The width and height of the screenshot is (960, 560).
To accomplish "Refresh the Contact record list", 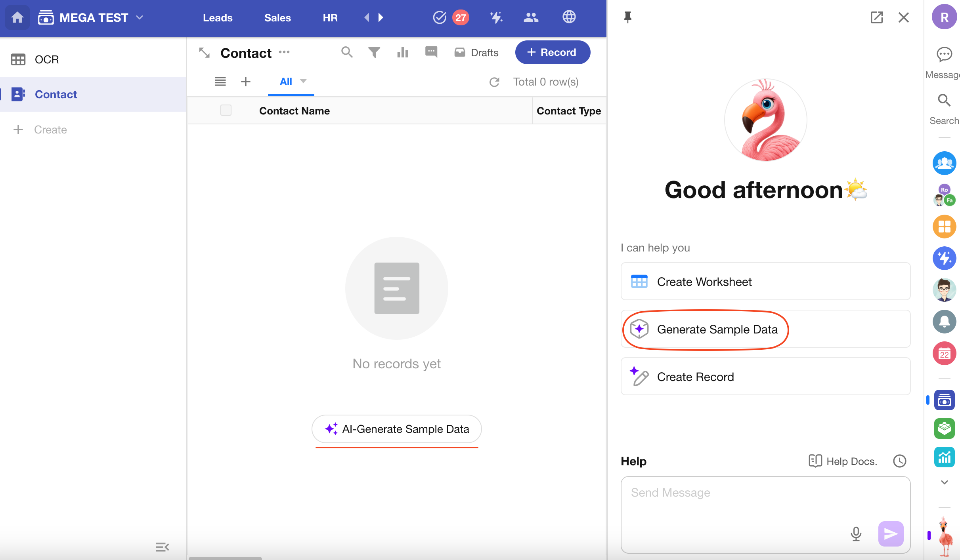I will point(494,82).
